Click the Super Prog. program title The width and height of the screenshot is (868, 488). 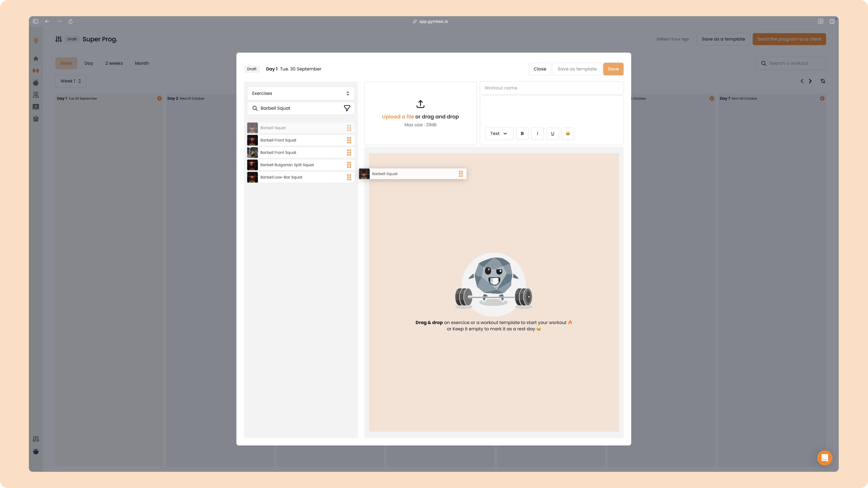pos(100,39)
